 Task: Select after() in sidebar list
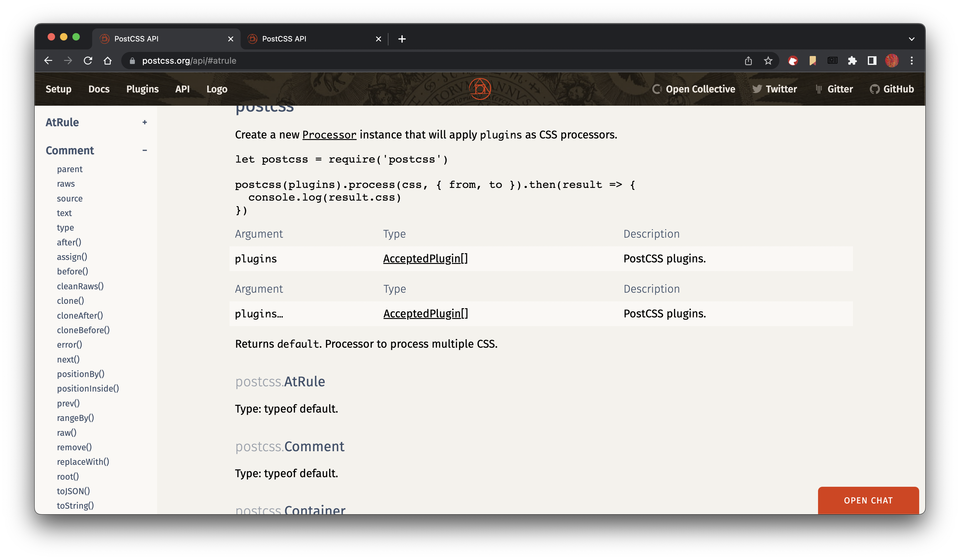point(69,242)
